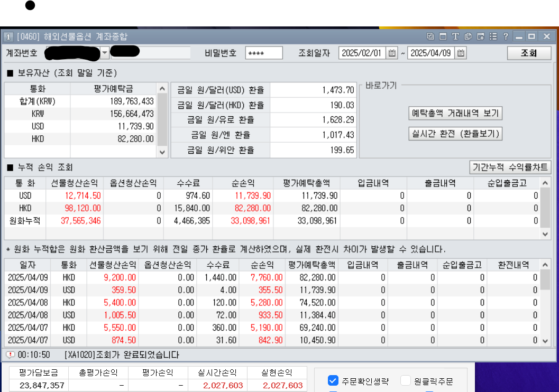Screen dimensions: 559x392
Task: Click 실시간손익 value 2,027,603
Action: tap(223, 385)
